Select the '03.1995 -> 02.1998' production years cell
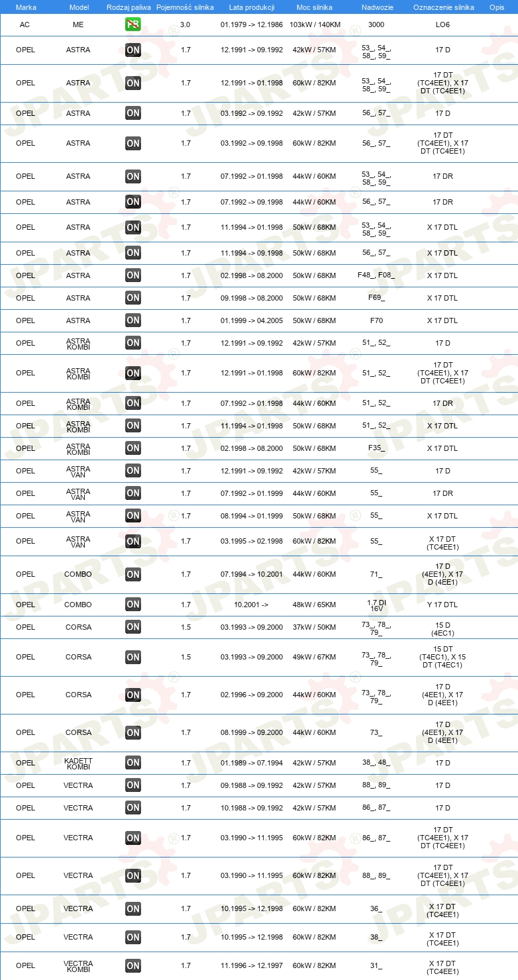 tap(252, 542)
